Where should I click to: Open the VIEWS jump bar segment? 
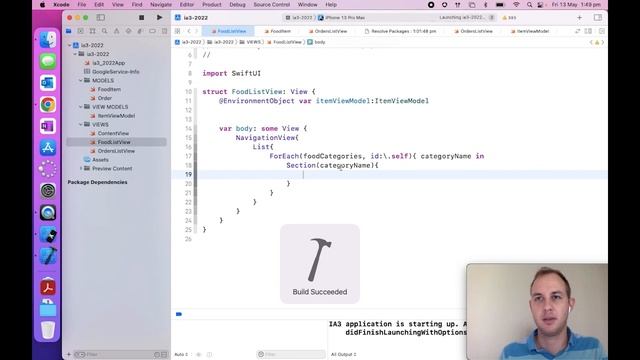tap(250, 42)
